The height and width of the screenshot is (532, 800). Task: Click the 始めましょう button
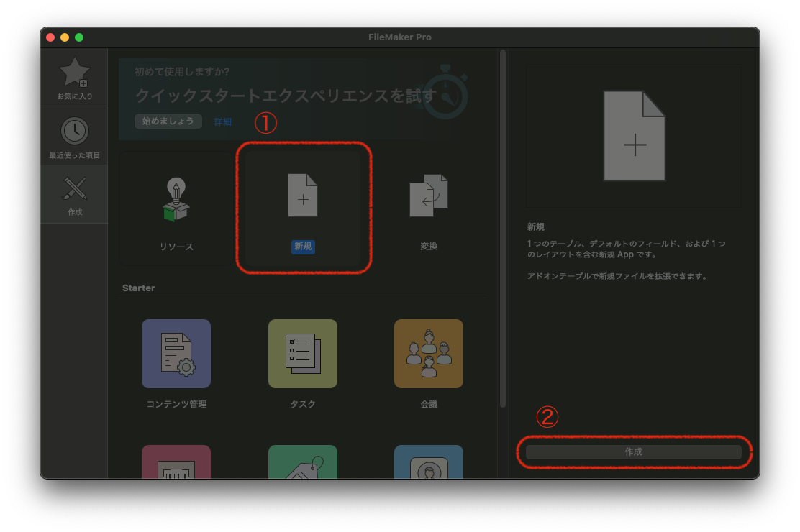click(x=168, y=121)
